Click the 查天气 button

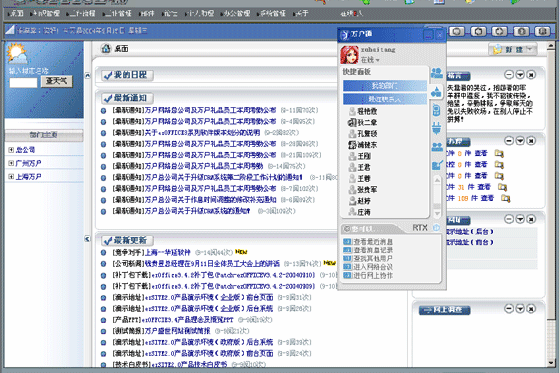[x=56, y=81]
